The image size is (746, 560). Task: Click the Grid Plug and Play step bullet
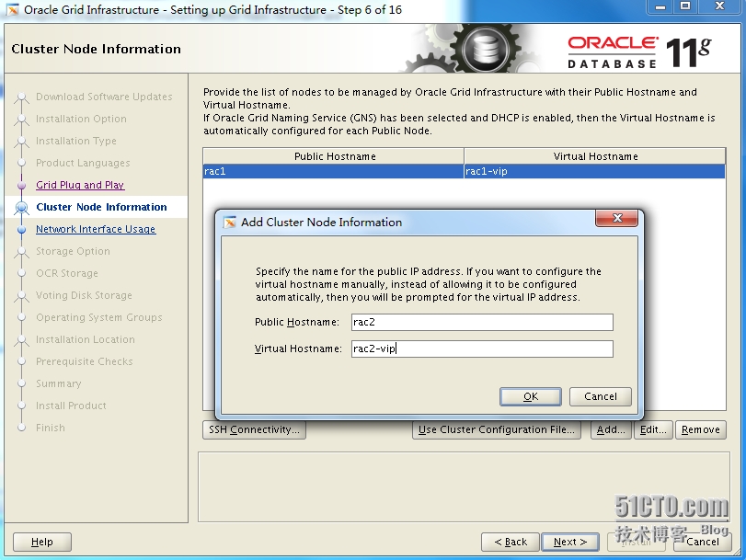tap(21, 185)
